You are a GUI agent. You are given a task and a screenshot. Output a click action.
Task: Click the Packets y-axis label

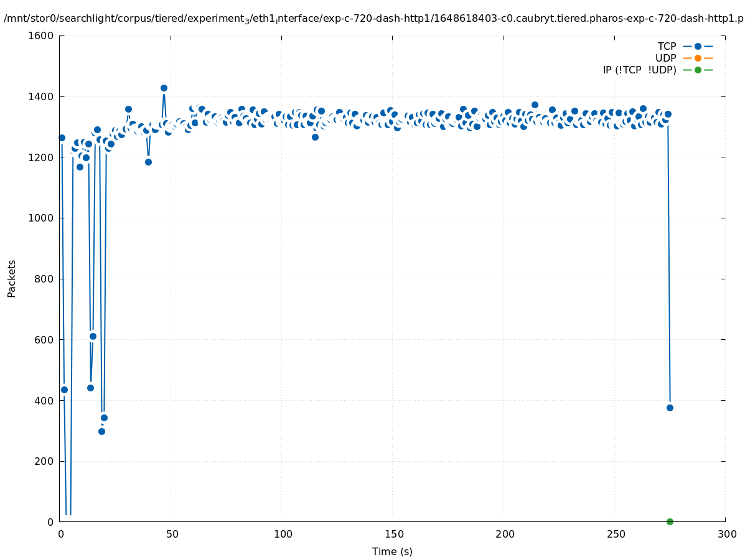tap(12, 279)
